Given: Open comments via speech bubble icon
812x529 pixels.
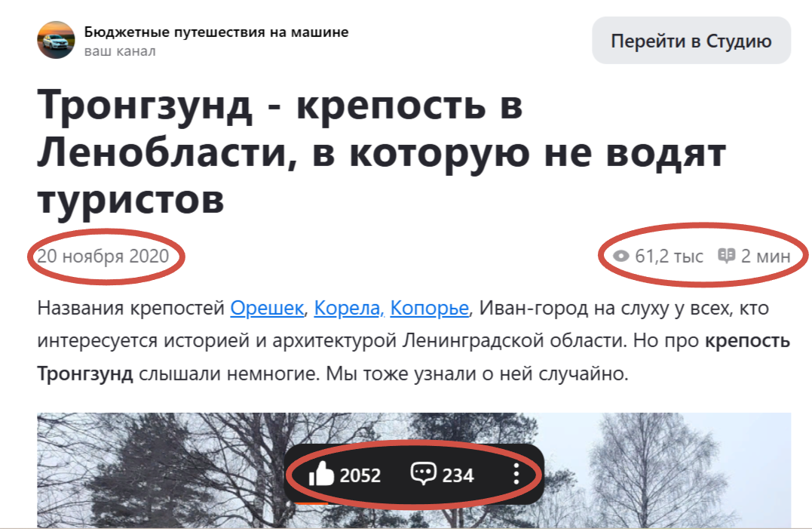Looking at the screenshot, I should coord(423,474).
